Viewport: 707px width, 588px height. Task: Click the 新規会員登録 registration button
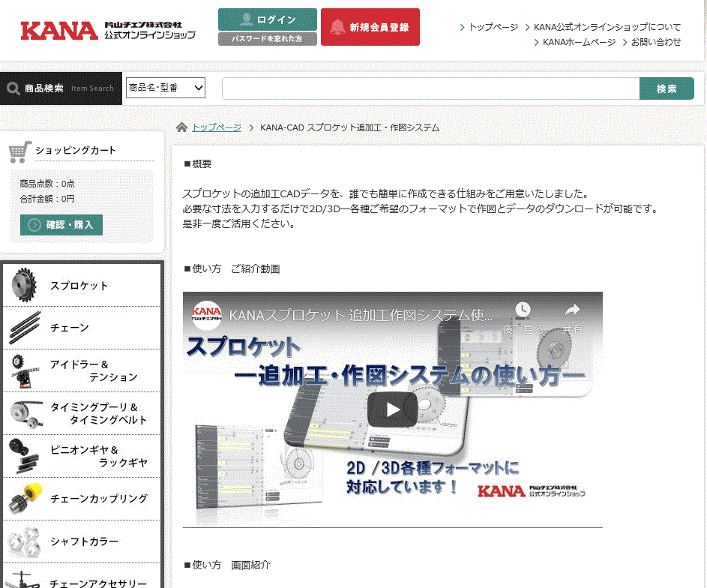(x=370, y=27)
